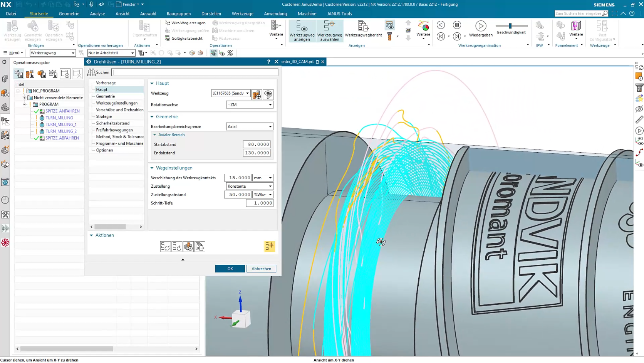Click the Gültigkeitsbericht ribbon icon
This screenshot has width=644, height=363.
[x=184, y=38]
